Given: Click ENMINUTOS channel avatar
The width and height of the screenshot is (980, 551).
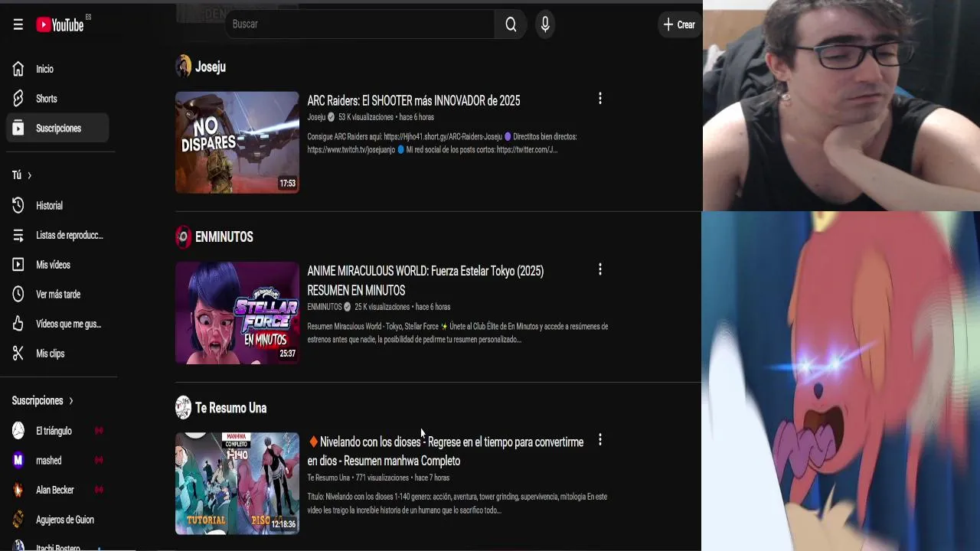Looking at the screenshot, I should tap(183, 237).
